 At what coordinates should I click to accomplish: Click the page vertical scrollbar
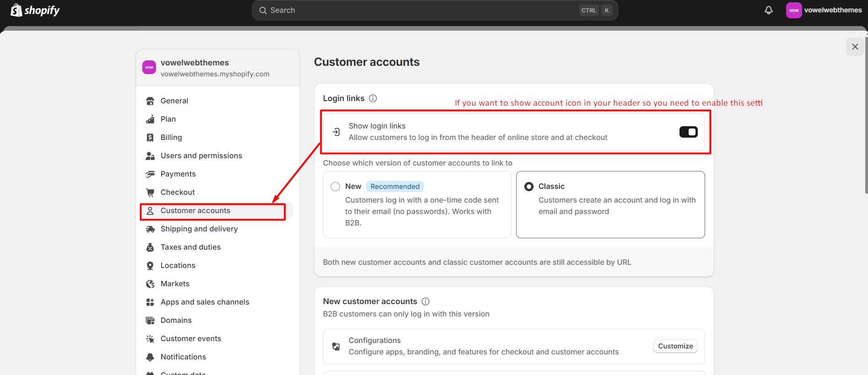866,114
